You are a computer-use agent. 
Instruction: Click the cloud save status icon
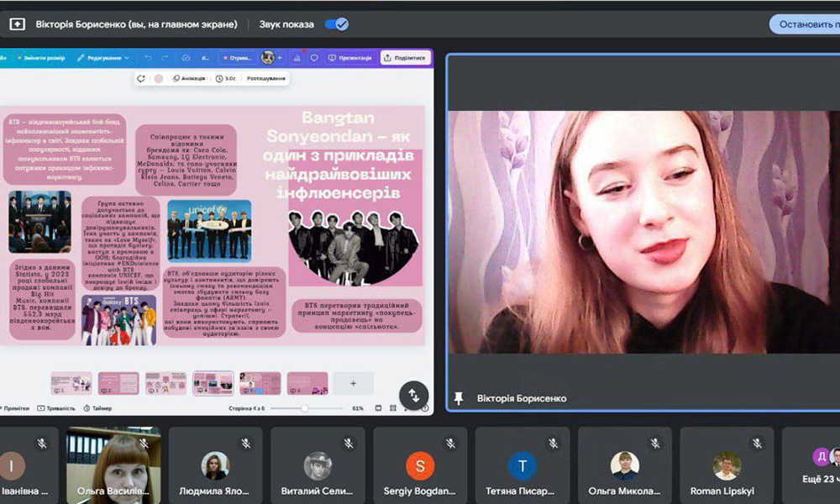(186, 58)
